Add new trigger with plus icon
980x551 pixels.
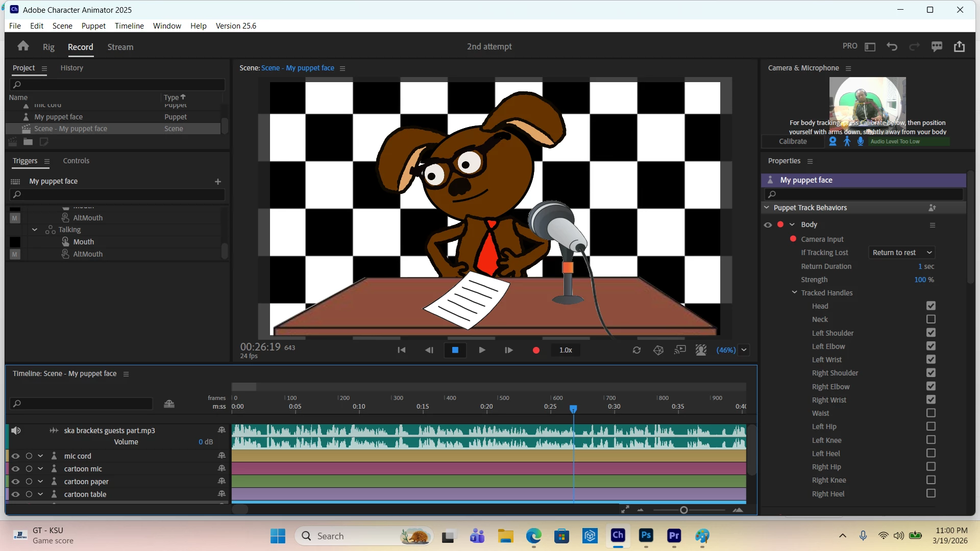click(x=218, y=182)
